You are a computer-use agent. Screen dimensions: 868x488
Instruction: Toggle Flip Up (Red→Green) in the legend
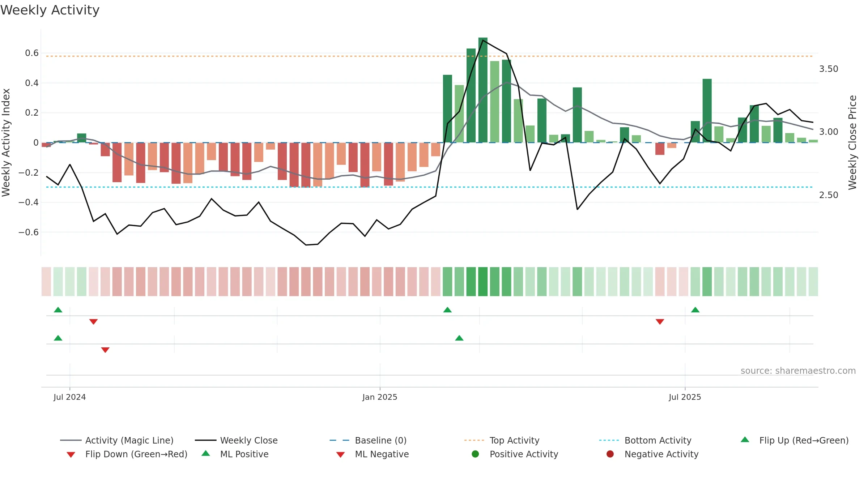pyautogui.click(x=795, y=440)
